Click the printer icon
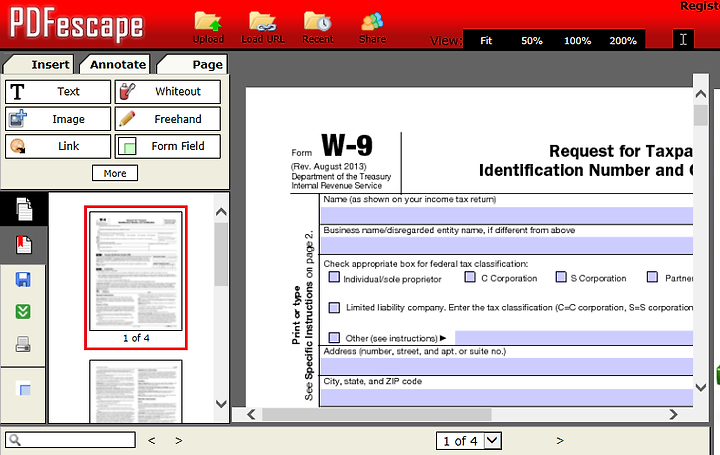This screenshot has height=455, width=720. tap(23, 344)
